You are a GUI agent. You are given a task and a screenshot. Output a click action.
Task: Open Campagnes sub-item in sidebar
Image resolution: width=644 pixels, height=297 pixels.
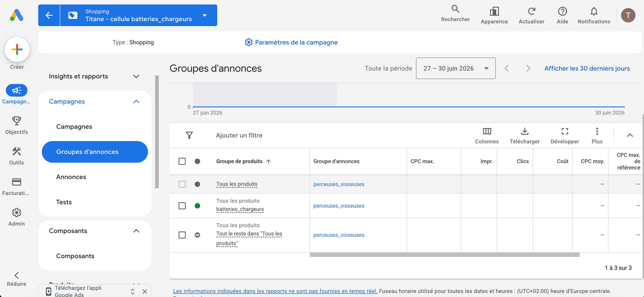point(74,127)
